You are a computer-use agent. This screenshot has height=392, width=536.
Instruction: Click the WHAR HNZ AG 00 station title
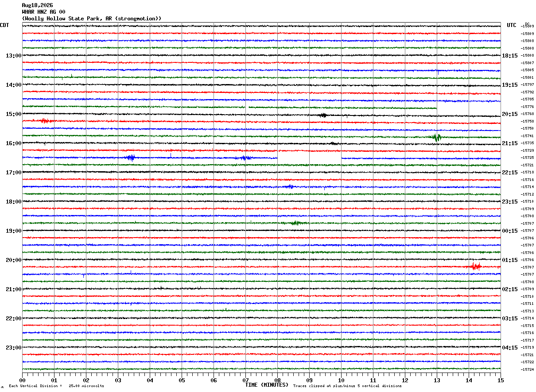(x=43, y=12)
